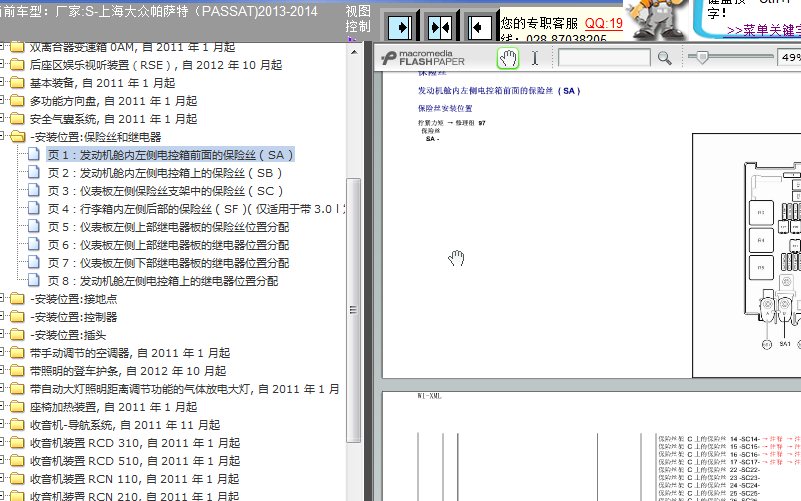This screenshot has height=501, width=801.
Task: Click the menu keyword link
Action: (x=764, y=30)
